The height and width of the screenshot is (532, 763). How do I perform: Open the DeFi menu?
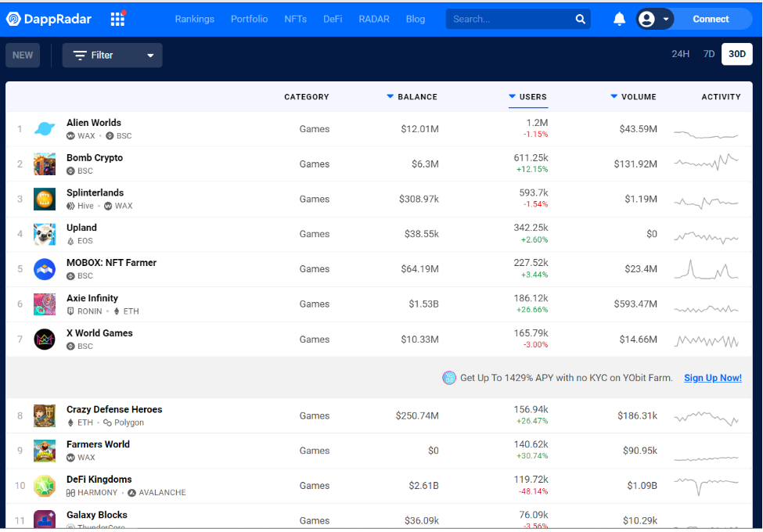click(x=333, y=19)
